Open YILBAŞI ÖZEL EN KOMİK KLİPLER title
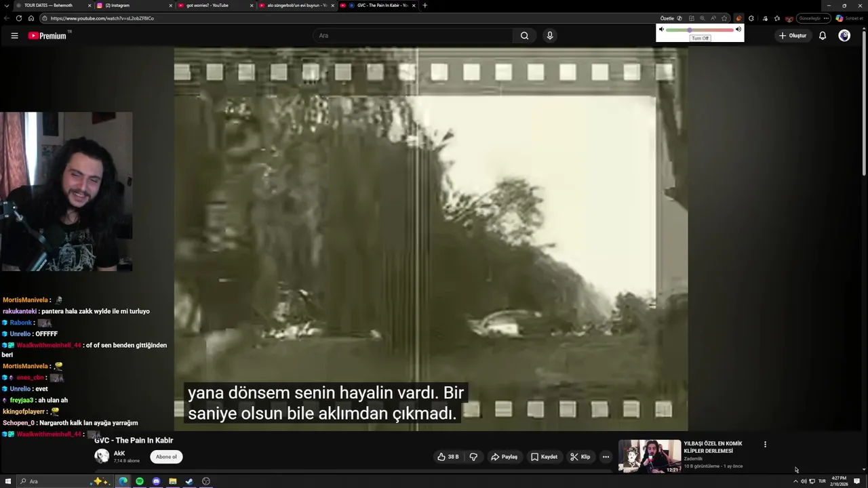 [713, 447]
